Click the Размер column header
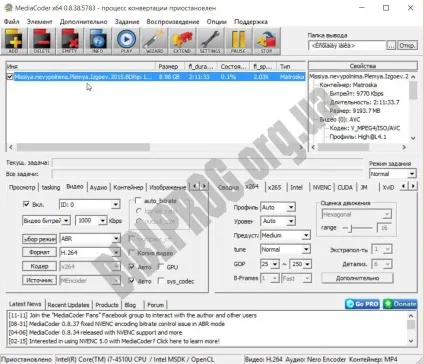 coord(168,66)
